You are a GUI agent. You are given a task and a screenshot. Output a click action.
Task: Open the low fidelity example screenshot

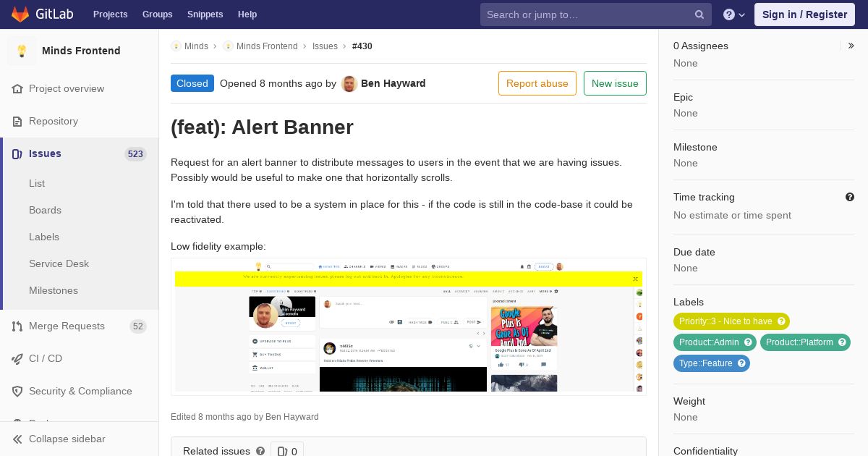tap(409, 327)
